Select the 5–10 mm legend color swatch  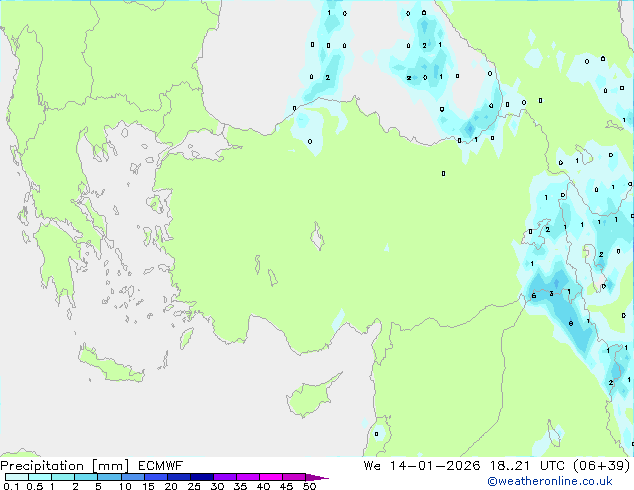[x=110, y=477]
